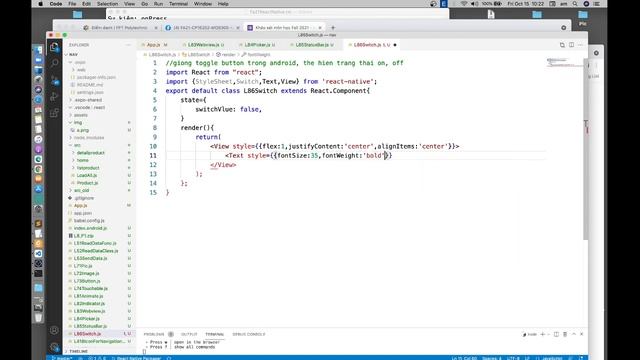Open Trash in the Dock

(38, 318)
